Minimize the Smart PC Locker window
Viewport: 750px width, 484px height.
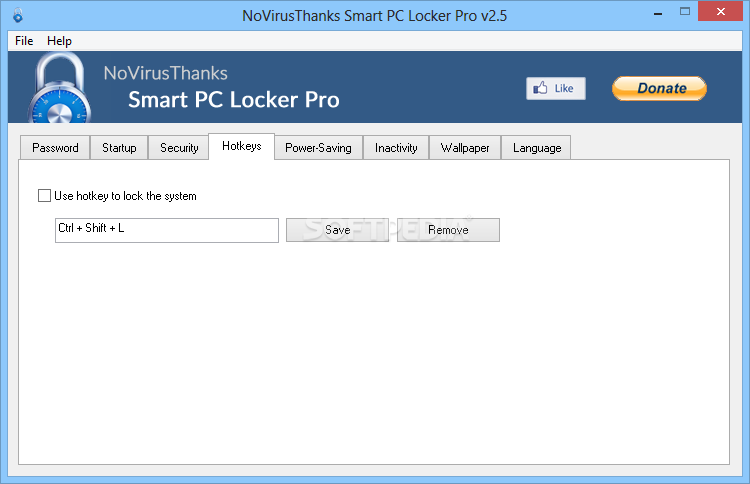[658, 13]
